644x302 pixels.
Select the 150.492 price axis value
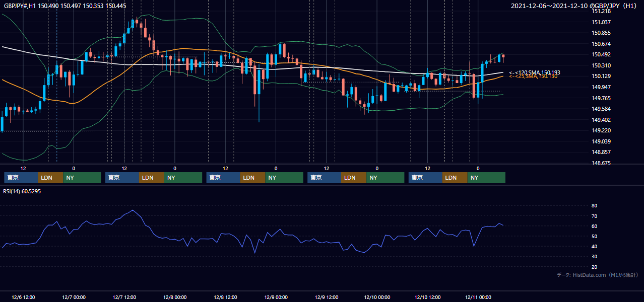[601, 54]
